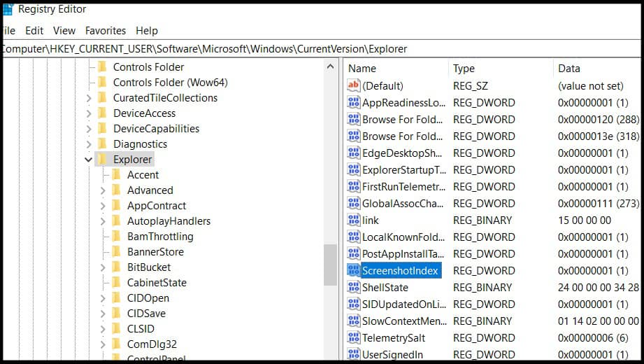Click the BannerStore key folder icon

click(x=116, y=252)
